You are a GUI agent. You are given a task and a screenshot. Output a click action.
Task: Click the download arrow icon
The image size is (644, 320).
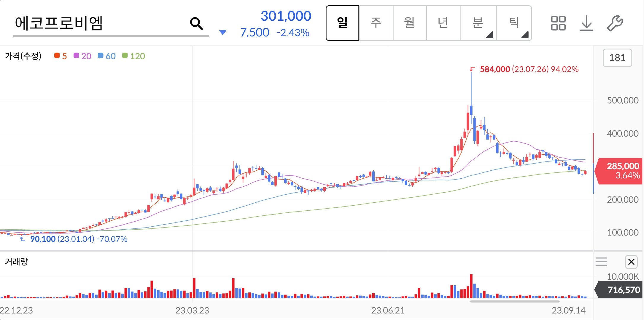586,23
